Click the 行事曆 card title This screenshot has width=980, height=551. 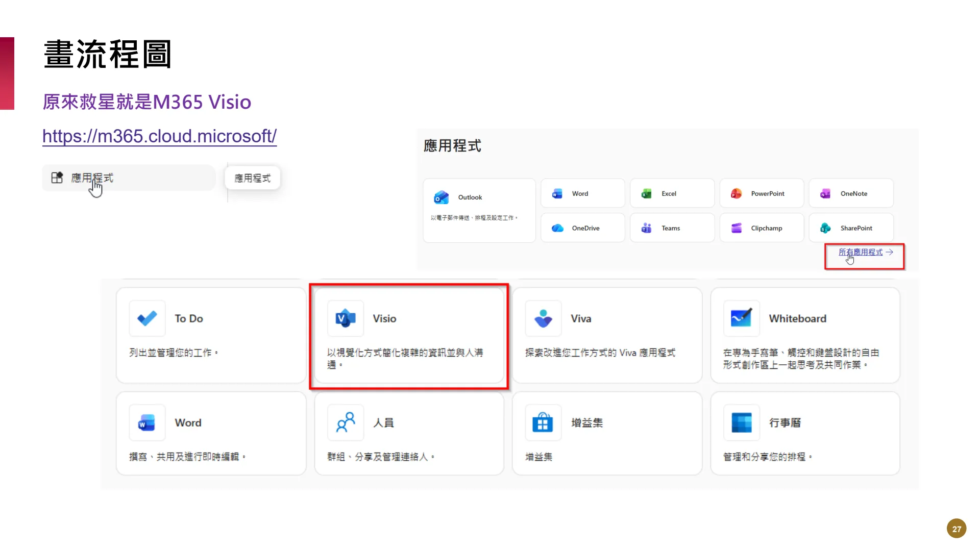pyautogui.click(x=785, y=422)
